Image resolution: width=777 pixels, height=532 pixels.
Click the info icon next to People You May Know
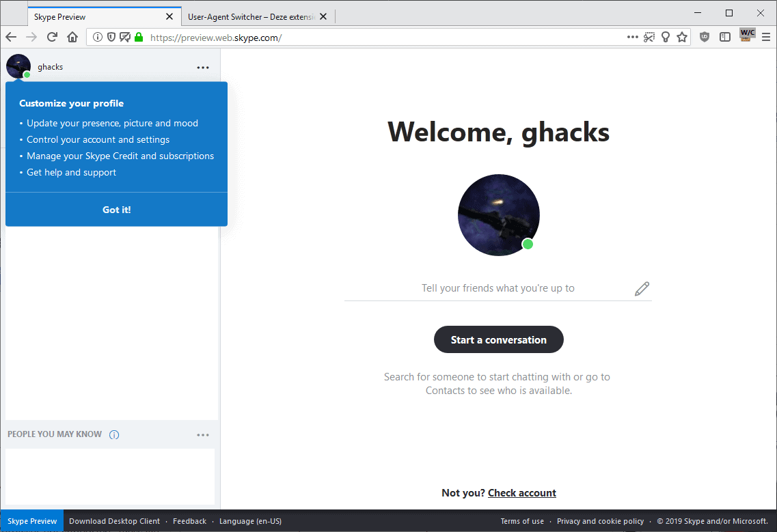(x=114, y=435)
